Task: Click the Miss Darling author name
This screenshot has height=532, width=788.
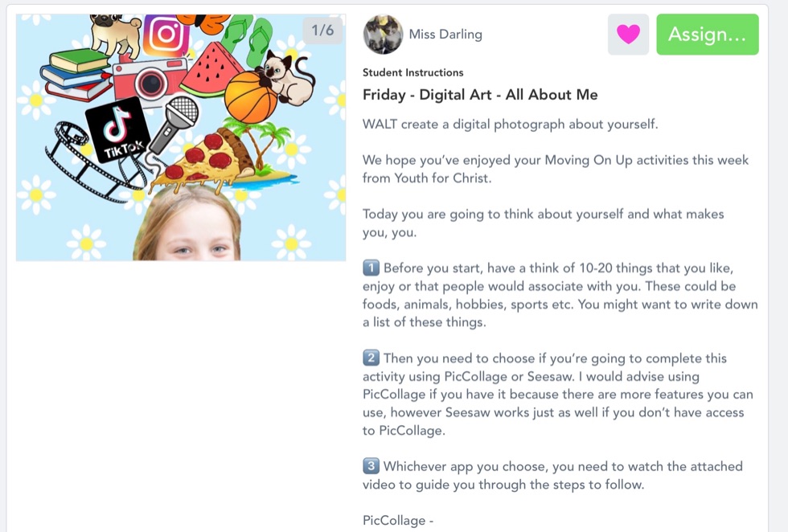Action: coord(445,35)
